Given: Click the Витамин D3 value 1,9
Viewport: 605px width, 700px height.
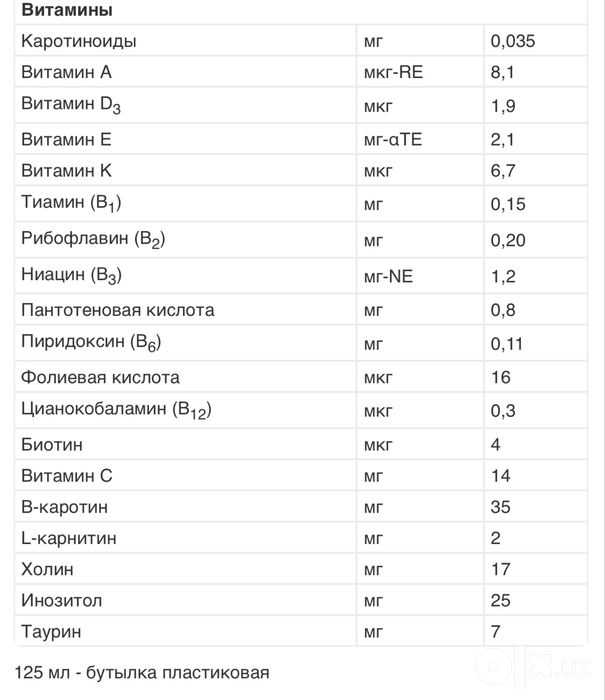Looking at the screenshot, I should (503, 106).
